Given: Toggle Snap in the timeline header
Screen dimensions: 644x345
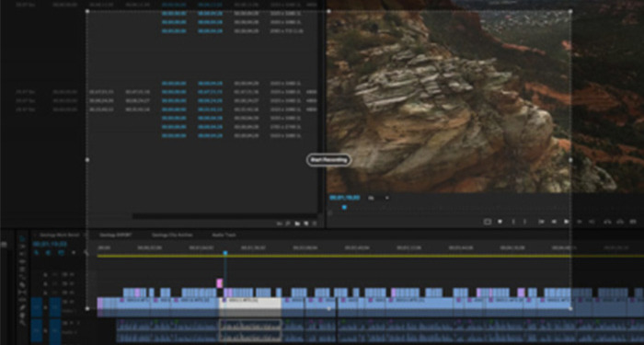Looking at the screenshot, I should coord(48,253).
